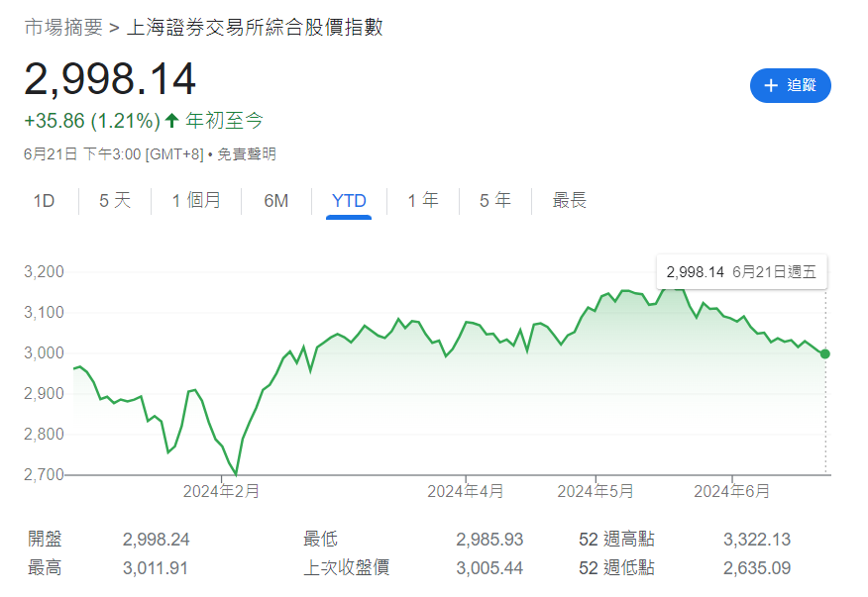This screenshot has height=597, width=868.
Task: View the 1年 price chart
Action: (x=422, y=200)
